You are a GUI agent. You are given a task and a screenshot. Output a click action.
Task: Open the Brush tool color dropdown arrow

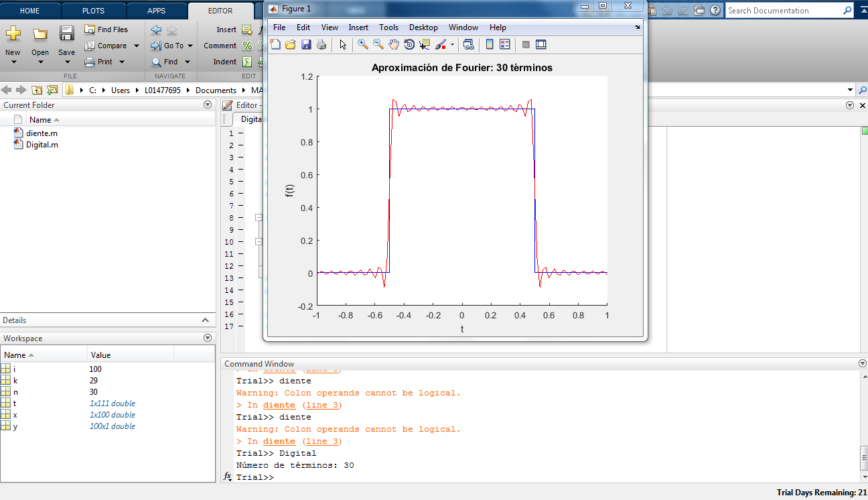point(453,45)
